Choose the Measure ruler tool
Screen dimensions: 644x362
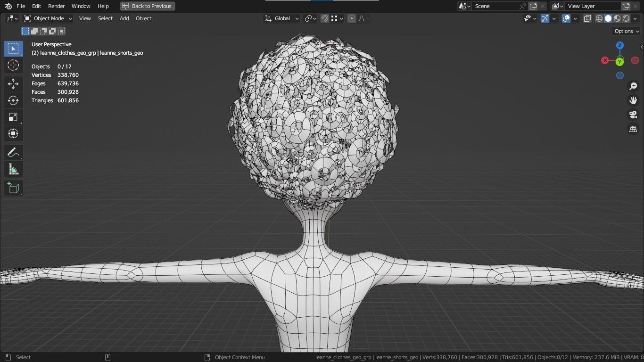(x=13, y=169)
